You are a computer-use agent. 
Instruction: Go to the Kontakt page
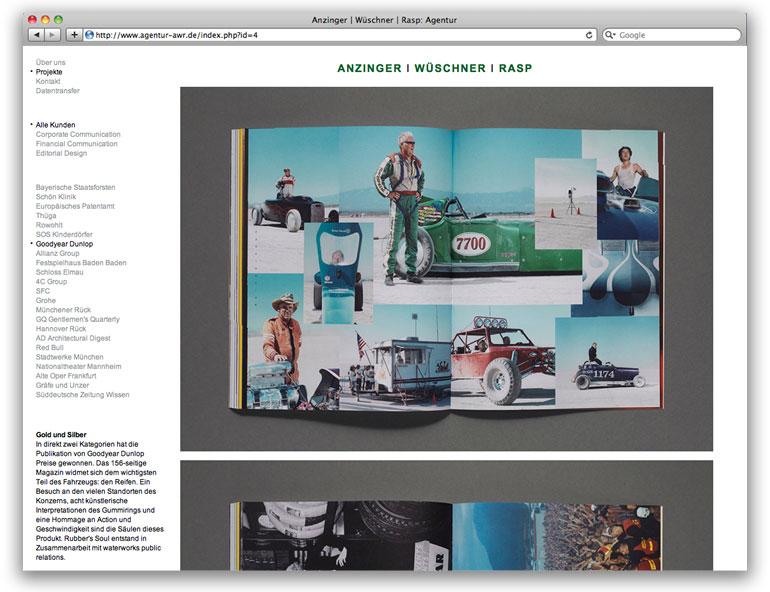pos(48,81)
